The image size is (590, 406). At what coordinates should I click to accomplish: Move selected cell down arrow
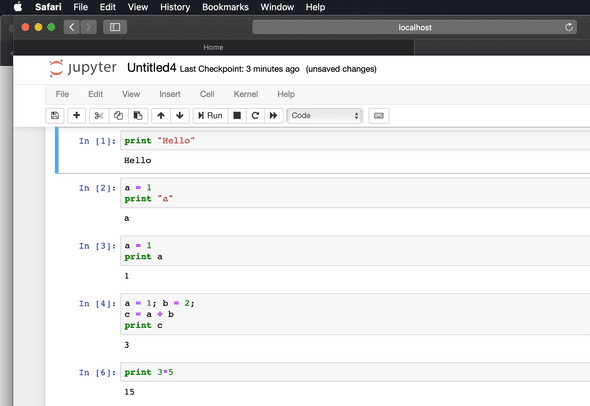coord(180,116)
